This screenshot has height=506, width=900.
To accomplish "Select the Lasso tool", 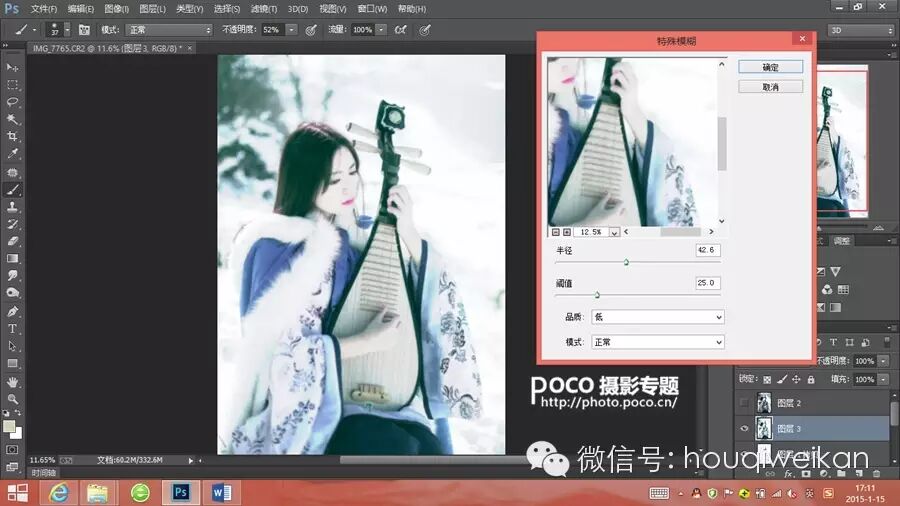I will (x=12, y=102).
